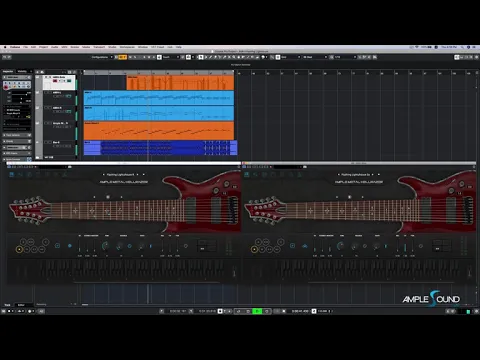
Task: Open the Main panel tab icon in right Ample window
Action: point(247,174)
